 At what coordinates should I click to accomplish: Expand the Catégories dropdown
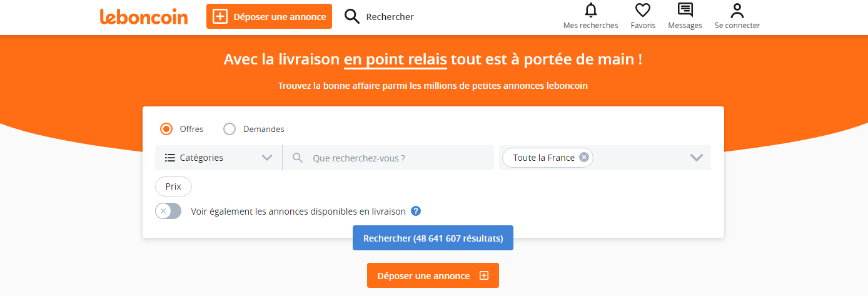(x=218, y=158)
